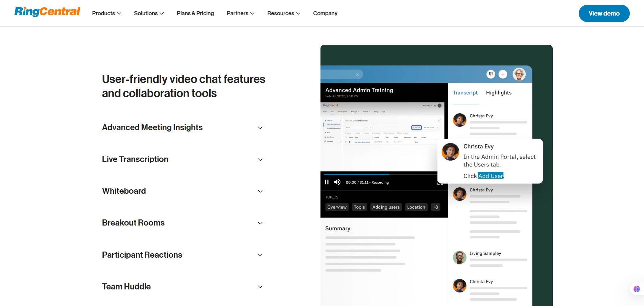Expand the Breakout Rooms section
The width and height of the screenshot is (644, 306).
(x=183, y=223)
